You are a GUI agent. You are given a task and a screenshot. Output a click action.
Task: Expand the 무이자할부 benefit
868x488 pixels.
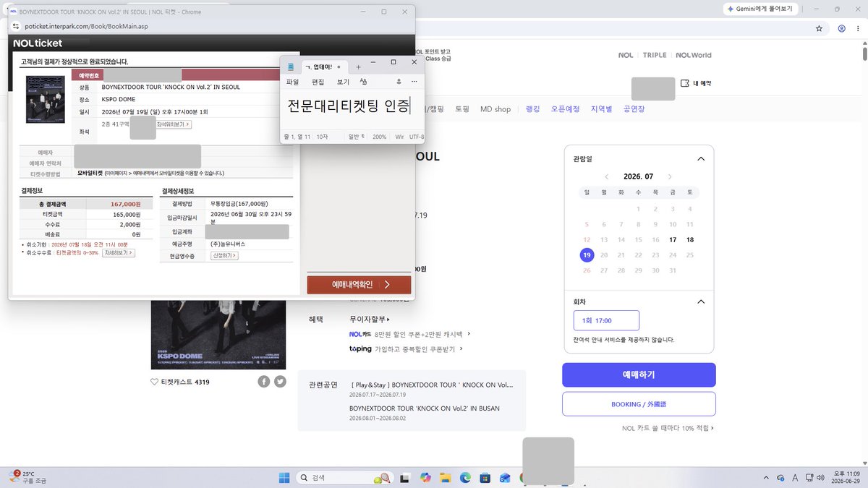click(x=369, y=319)
